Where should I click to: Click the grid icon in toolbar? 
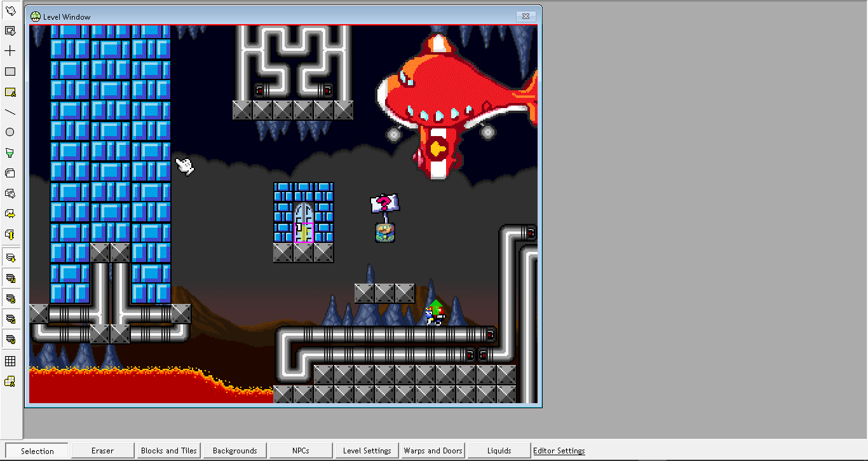10,361
